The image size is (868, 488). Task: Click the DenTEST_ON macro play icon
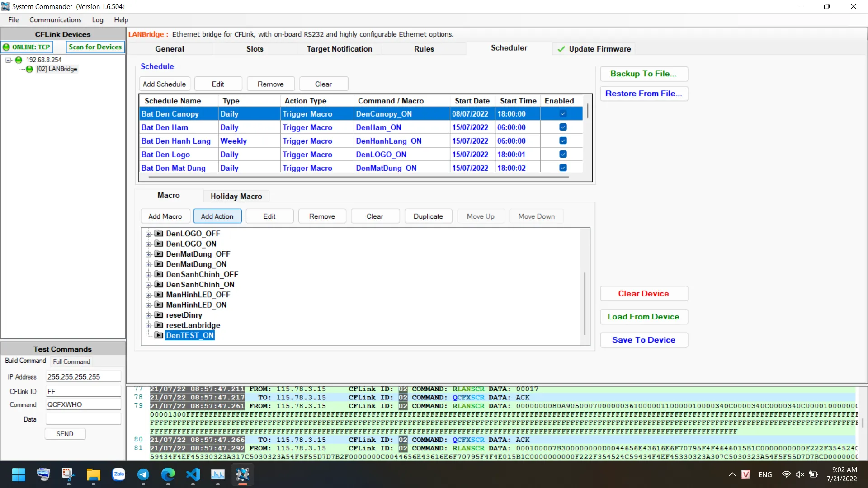(159, 335)
